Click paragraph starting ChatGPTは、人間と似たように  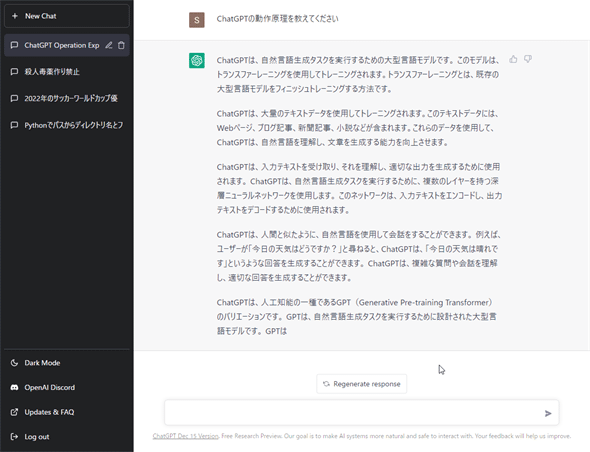(359, 256)
